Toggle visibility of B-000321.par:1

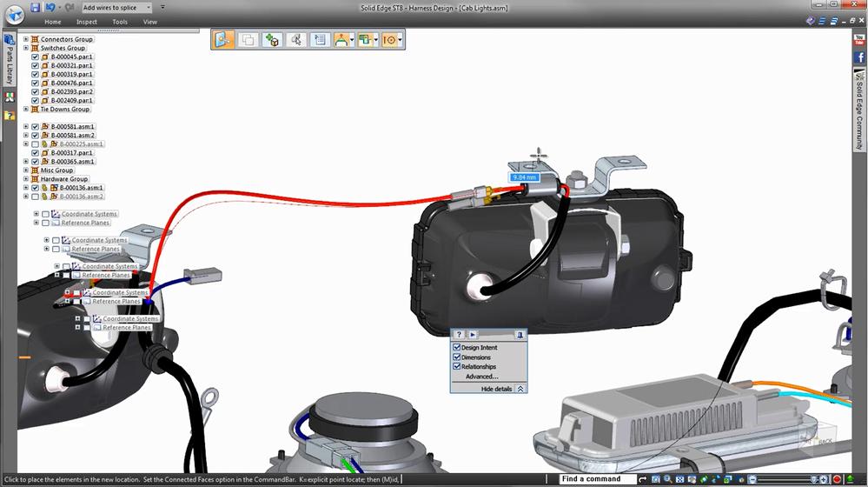tap(36, 65)
